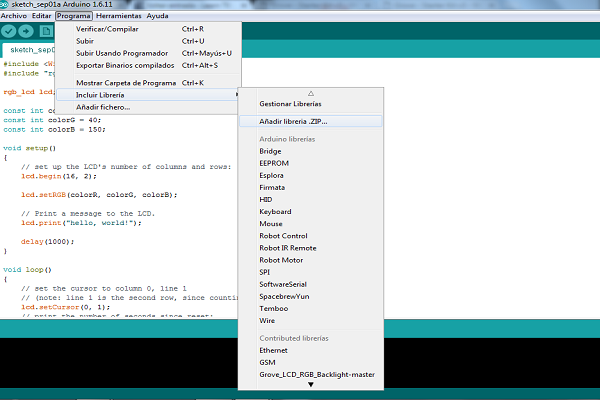Screen dimensions: 600x400
Task: Include the HID library
Action: (x=311, y=199)
